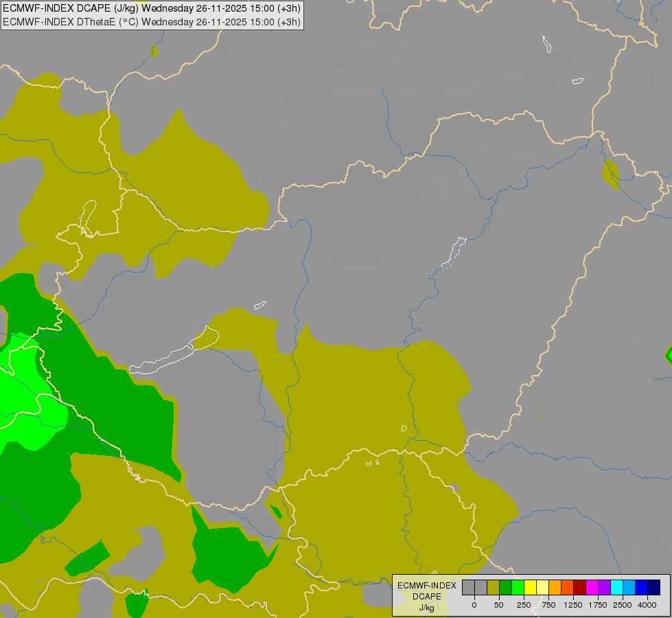
Task: Click the ECMWF-INDEX DThetaE (°C) title line
Action: coord(152,22)
